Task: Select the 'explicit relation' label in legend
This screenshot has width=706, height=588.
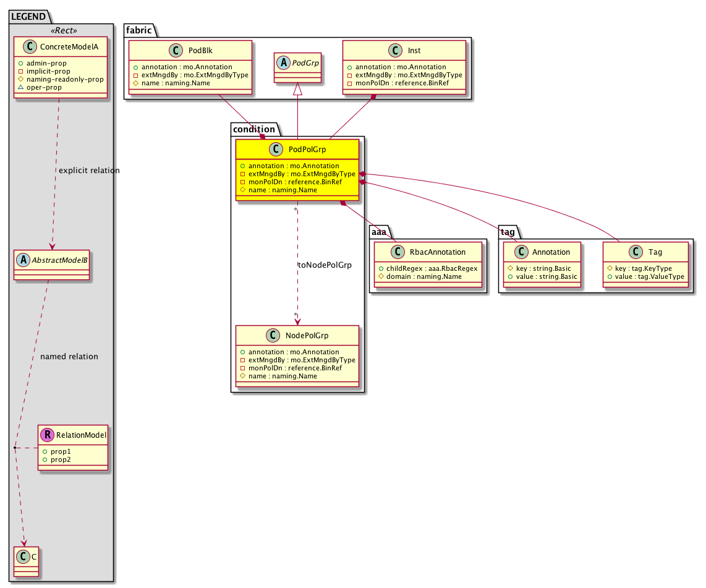Action: (x=88, y=170)
